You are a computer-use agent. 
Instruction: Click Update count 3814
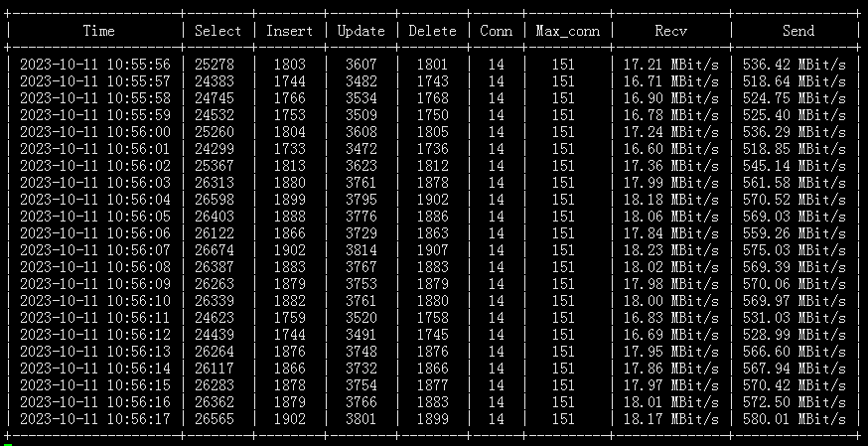(x=361, y=250)
